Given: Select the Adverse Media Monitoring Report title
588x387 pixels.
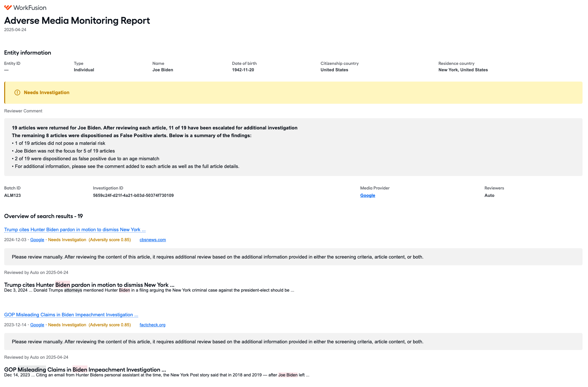Looking at the screenshot, I should click(x=77, y=21).
